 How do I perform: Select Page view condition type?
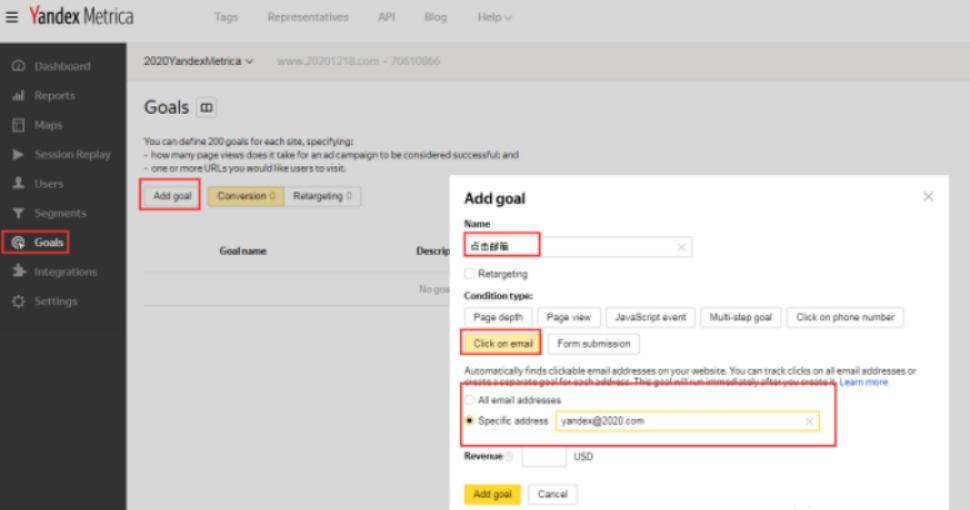click(569, 318)
